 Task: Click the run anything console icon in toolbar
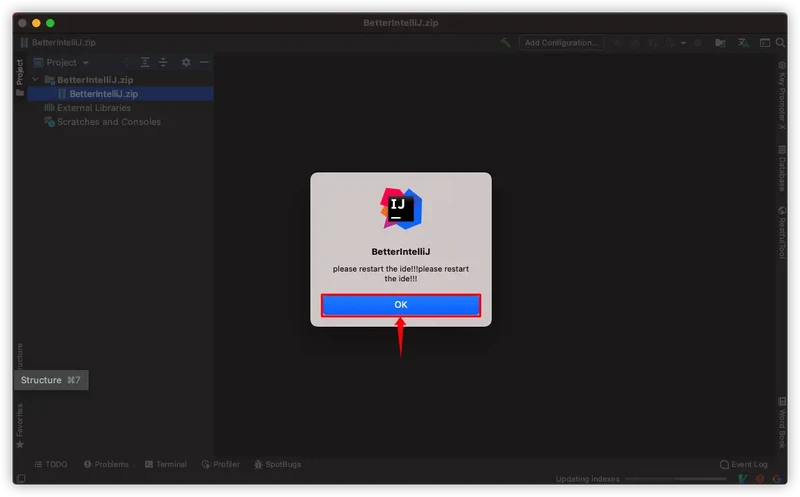765,43
